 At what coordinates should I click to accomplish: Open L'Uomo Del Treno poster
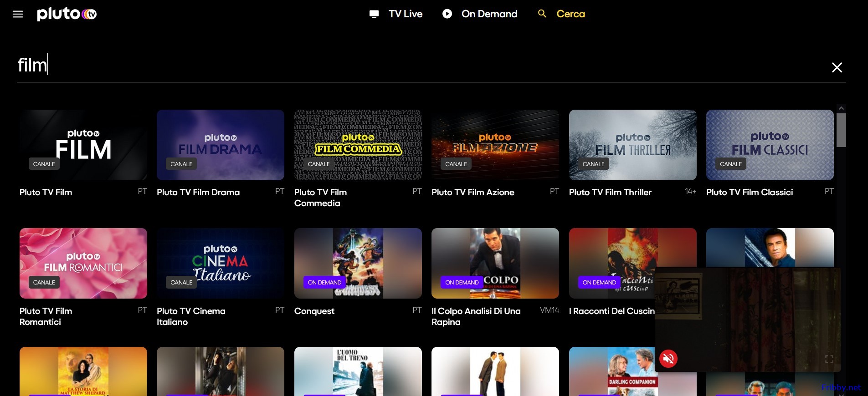(x=358, y=371)
